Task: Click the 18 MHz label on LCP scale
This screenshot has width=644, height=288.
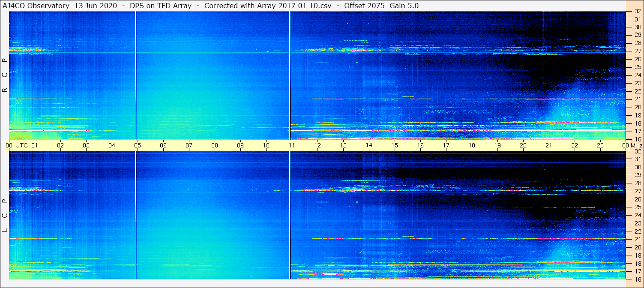Action: click(637, 263)
